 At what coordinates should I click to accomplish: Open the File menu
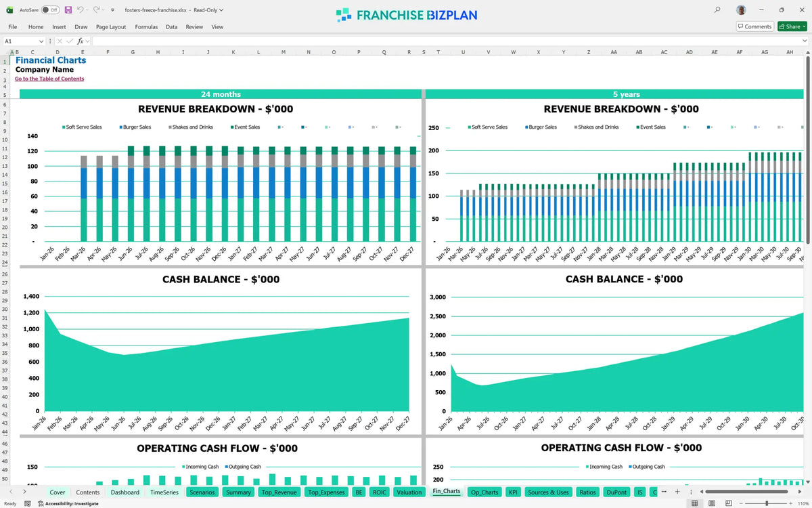pyautogui.click(x=12, y=27)
